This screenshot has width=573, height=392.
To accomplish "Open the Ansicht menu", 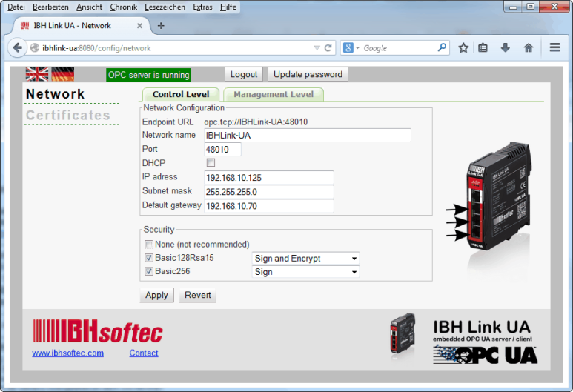I will [89, 7].
